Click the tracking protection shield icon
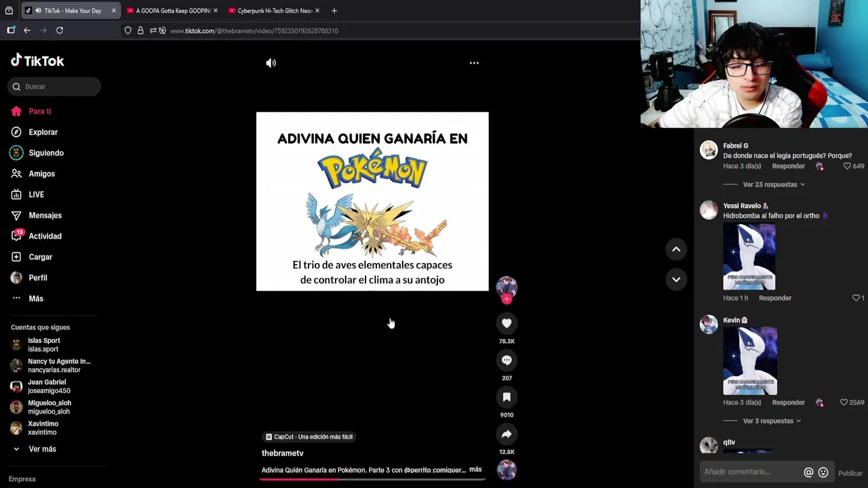The height and width of the screenshot is (488, 868). point(127,30)
